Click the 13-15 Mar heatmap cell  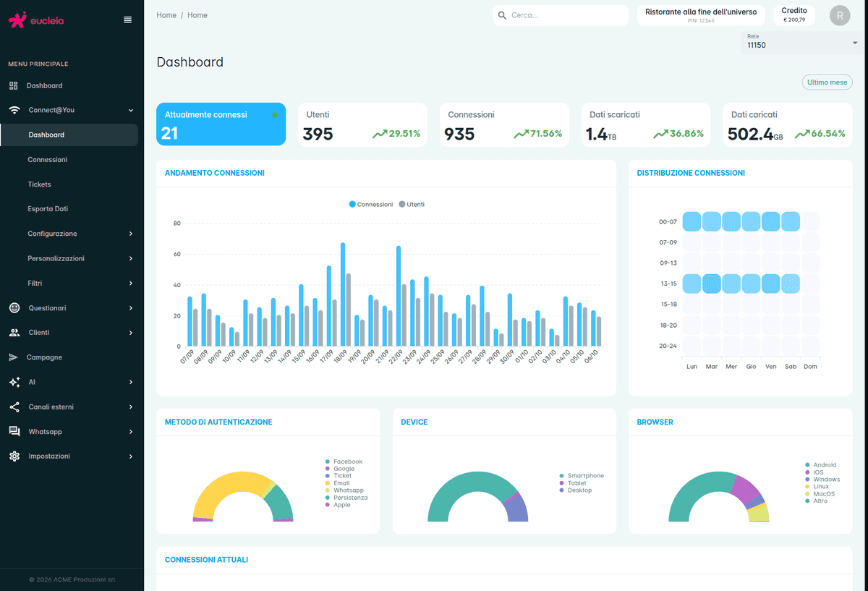712,284
